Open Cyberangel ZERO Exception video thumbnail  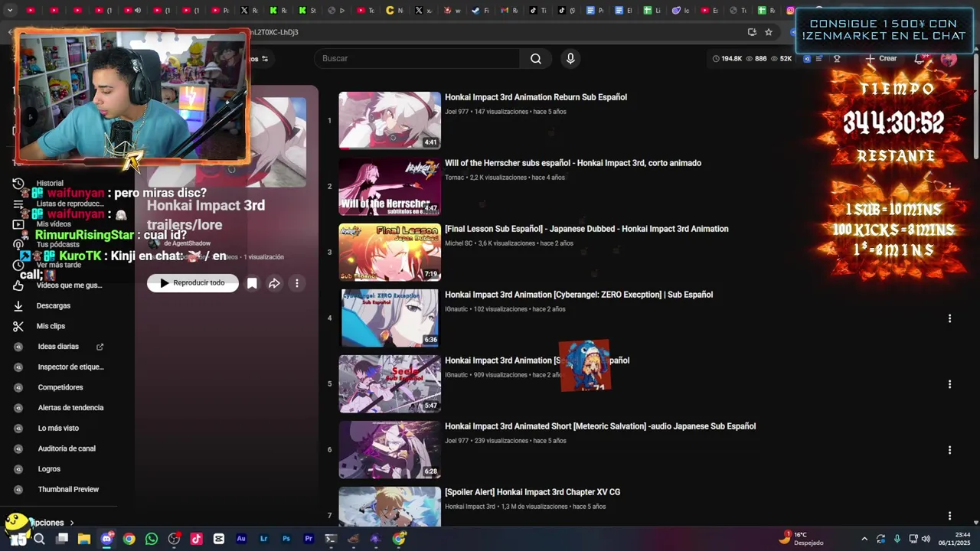click(390, 318)
